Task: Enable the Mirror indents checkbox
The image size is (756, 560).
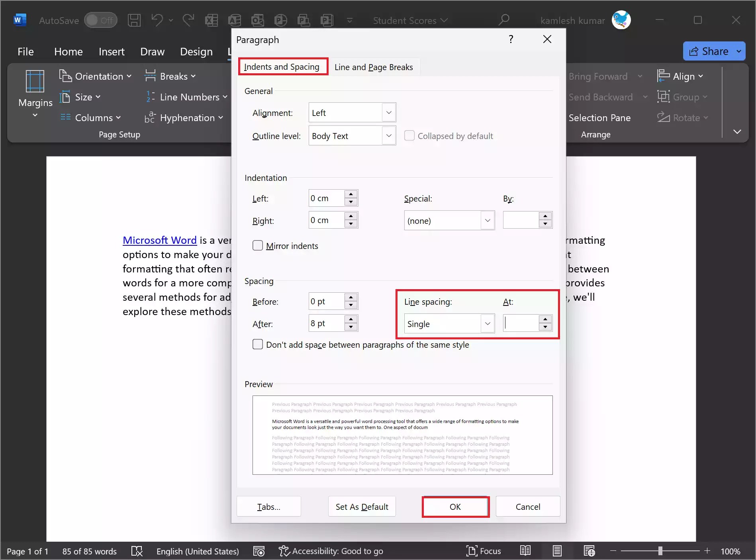Action: point(257,245)
